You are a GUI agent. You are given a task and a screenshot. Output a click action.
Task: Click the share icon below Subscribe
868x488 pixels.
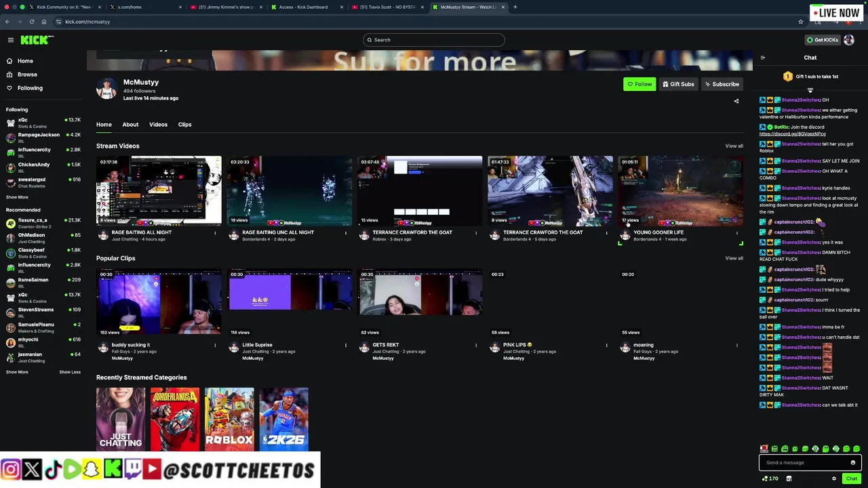(x=736, y=101)
